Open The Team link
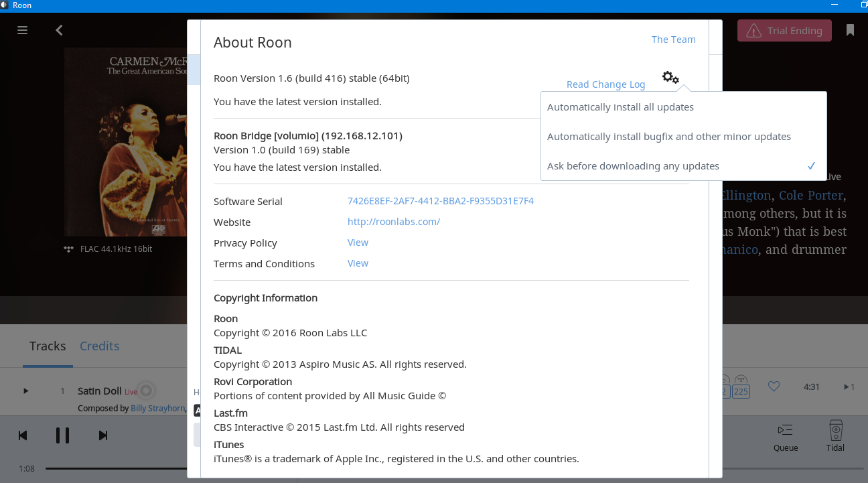 pyautogui.click(x=674, y=40)
